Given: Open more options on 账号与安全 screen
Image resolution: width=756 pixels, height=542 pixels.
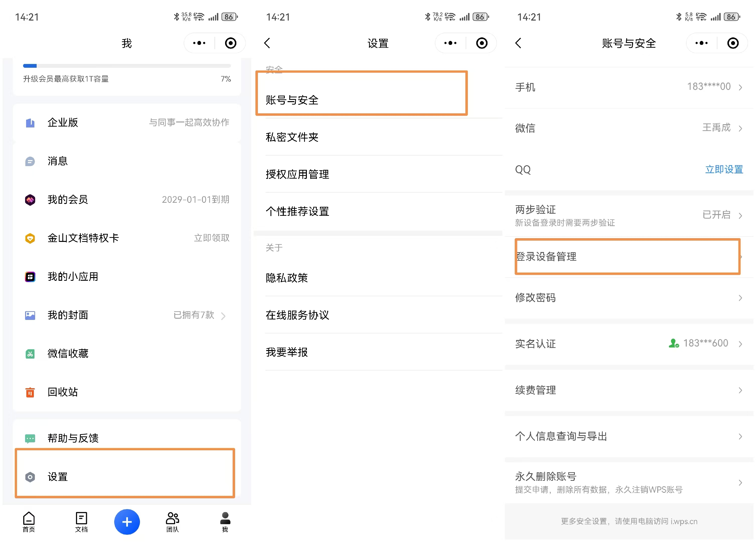Looking at the screenshot, I should (x=701, y=43).
